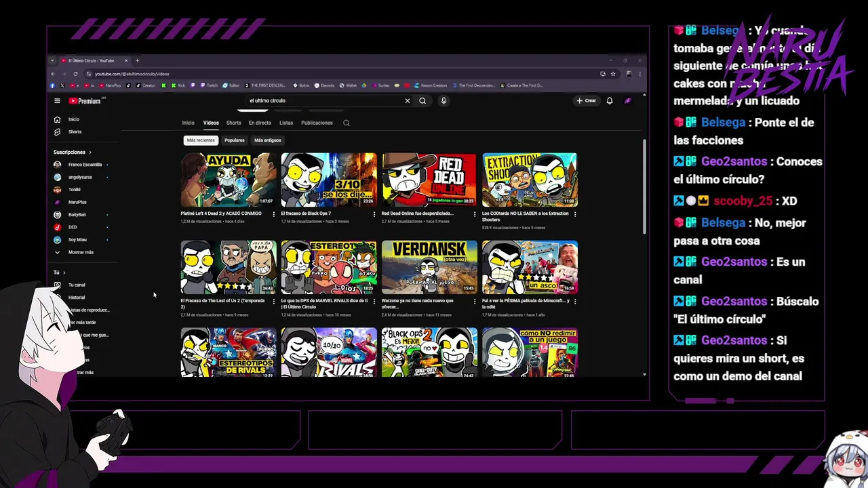Open options for Red Dead Online video

pyautogui.click(x=475, y=214)
